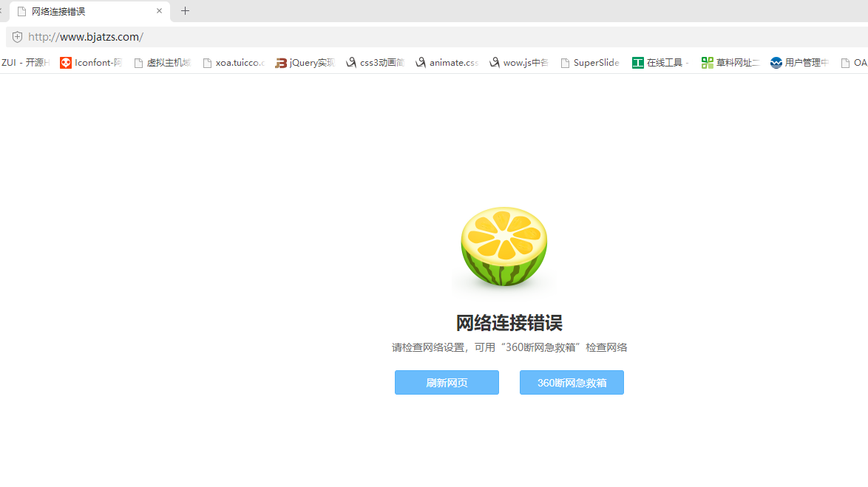The image size is (868, 487).
Task: Open a new tab with plus button
Action: click(x=186, y=11)
